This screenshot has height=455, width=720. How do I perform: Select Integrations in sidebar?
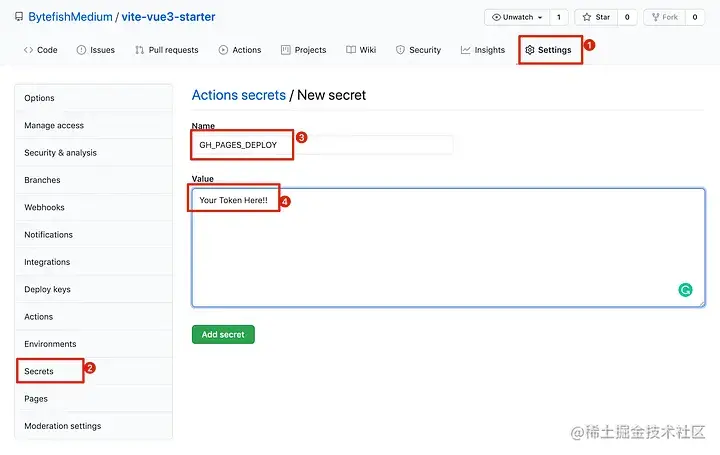tap(94, 262)
